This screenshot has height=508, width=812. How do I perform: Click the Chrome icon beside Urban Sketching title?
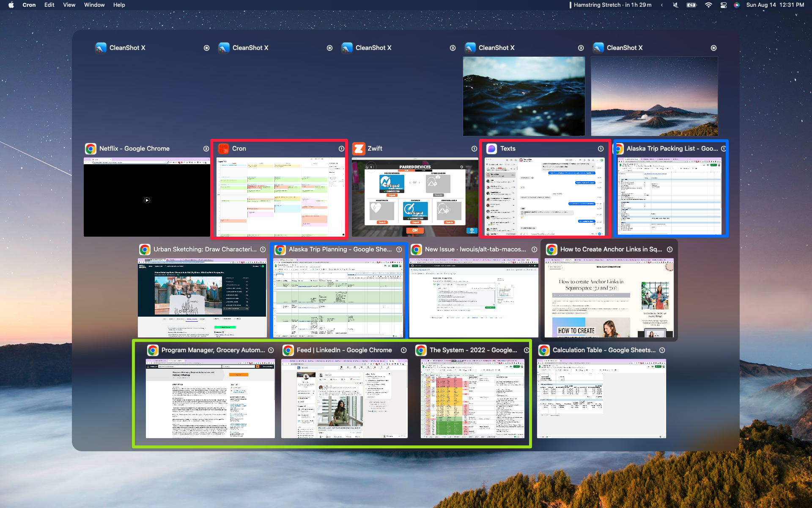tap(145, 249)
